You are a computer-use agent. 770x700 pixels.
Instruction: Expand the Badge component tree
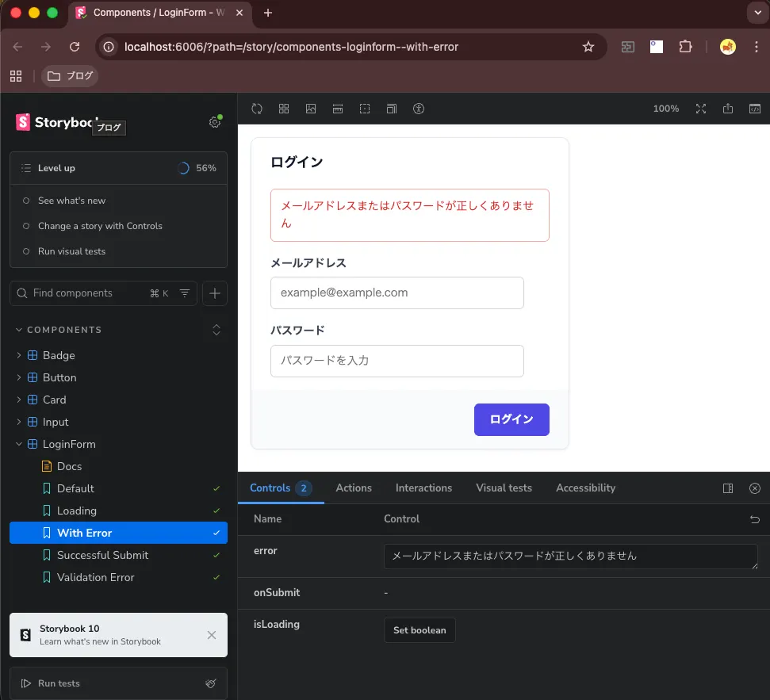click(x=19, y=355)
